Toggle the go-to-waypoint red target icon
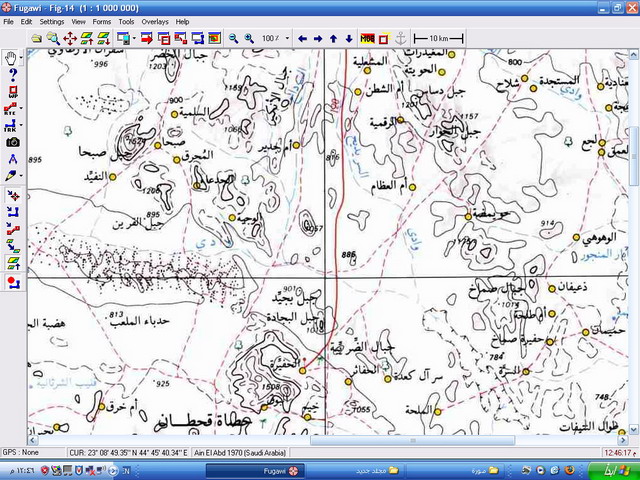The width and height of the screenshot is (640, 480). coord(13,196)
